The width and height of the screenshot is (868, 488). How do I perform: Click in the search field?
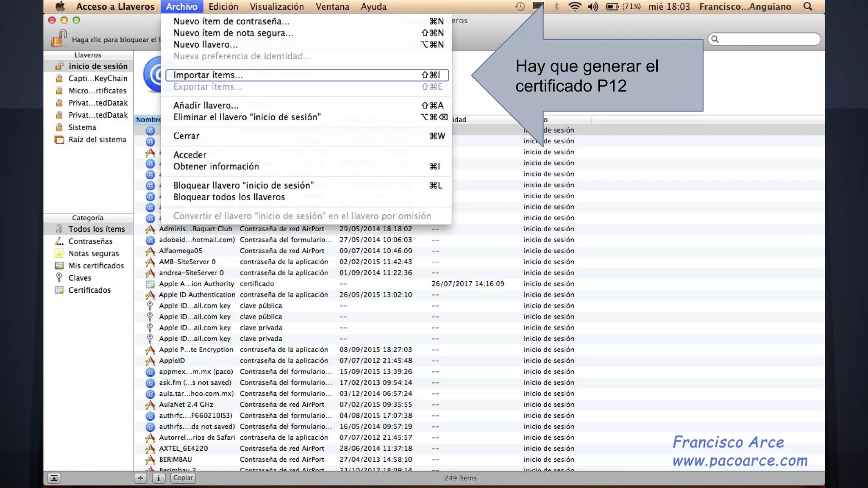click(x=767, y=39)
